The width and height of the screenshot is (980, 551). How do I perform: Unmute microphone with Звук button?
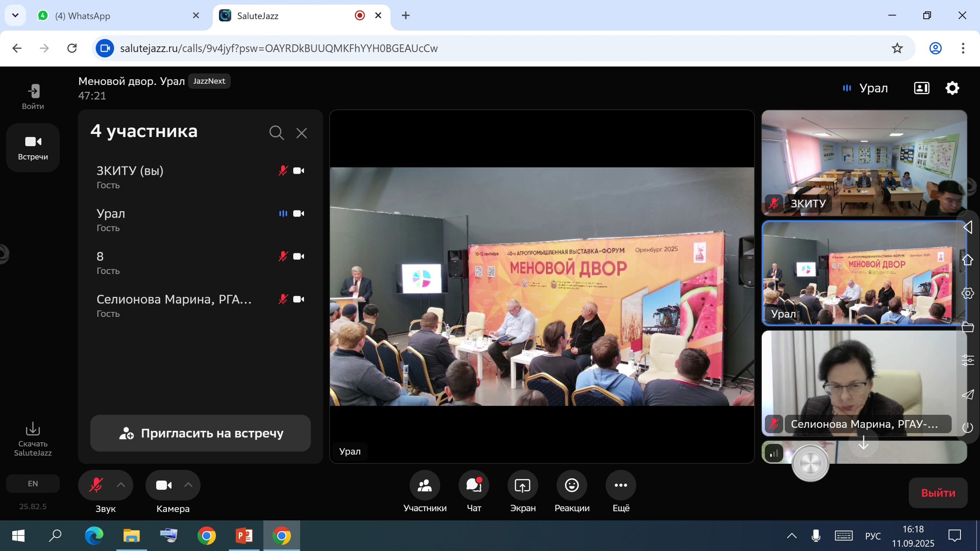tap(96, 485)
